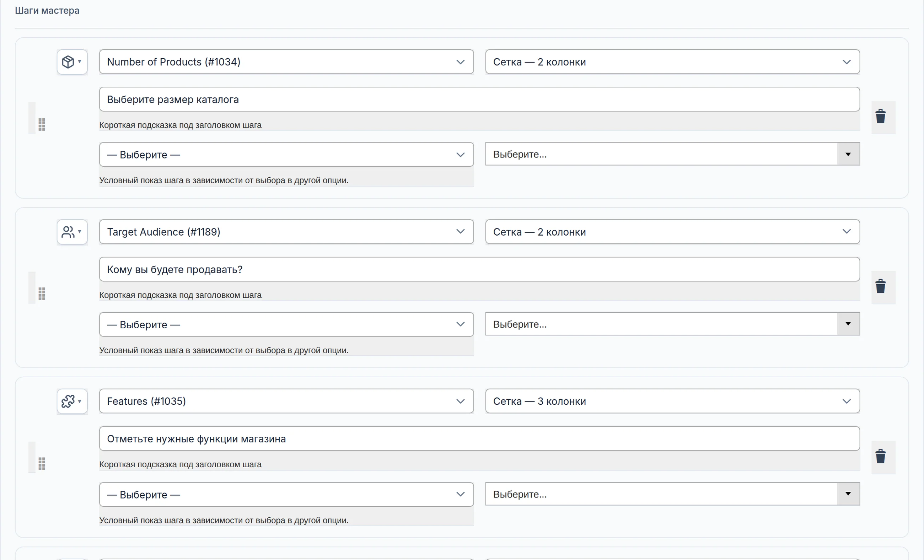Viewport: 924px width, 560px height.
Task: Open the Features (#1035) dropdown
Action: click(286, 401)
